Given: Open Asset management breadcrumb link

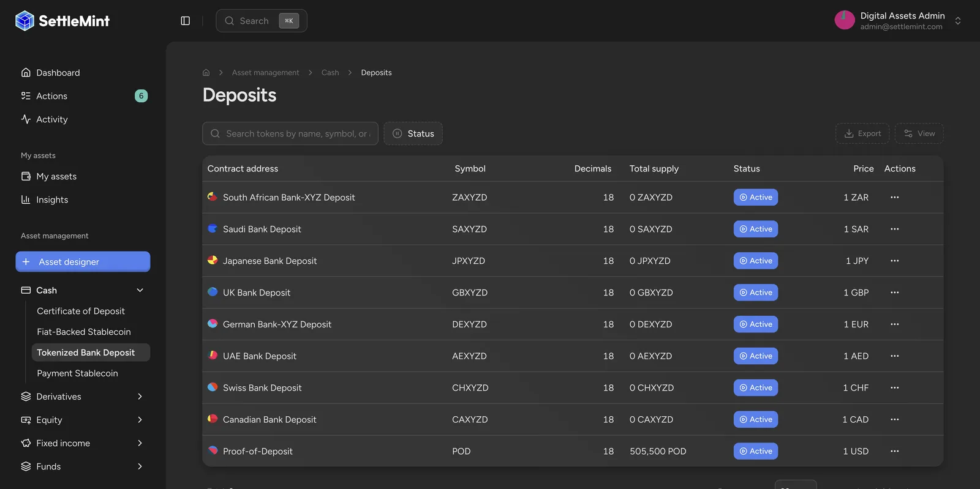Looking at the screenshot, I should [x=265, y=72].
